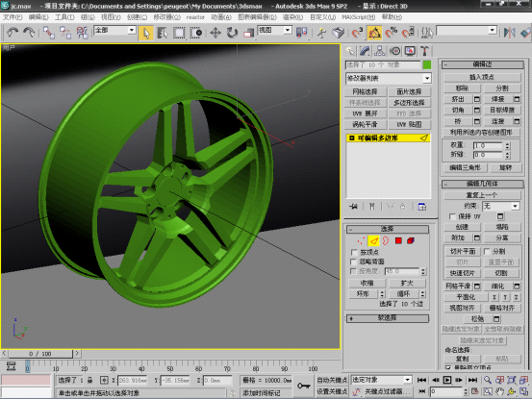Expand the 软选择 rollout
Screen dimensions: 532x399
pyautogui.click(x=388, y=318)
